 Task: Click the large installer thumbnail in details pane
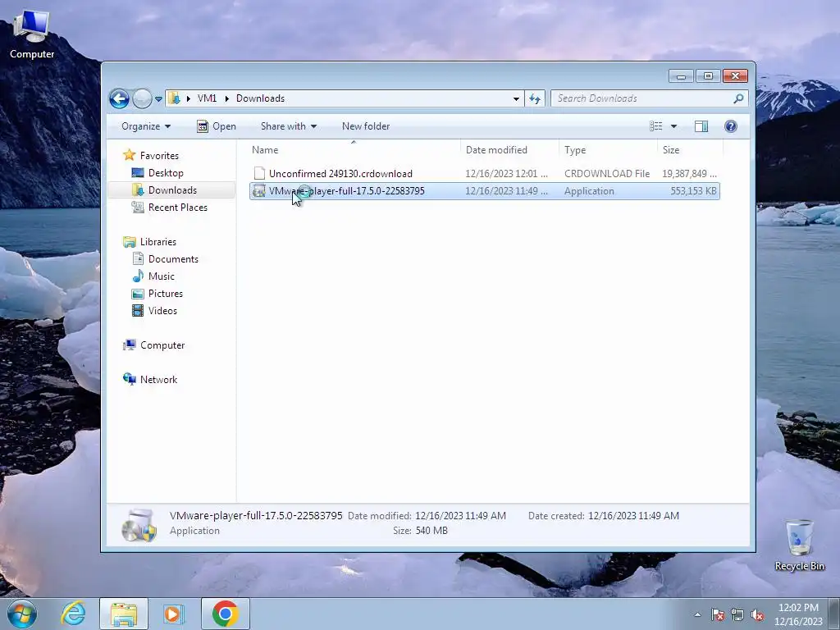tap(139, 525)
